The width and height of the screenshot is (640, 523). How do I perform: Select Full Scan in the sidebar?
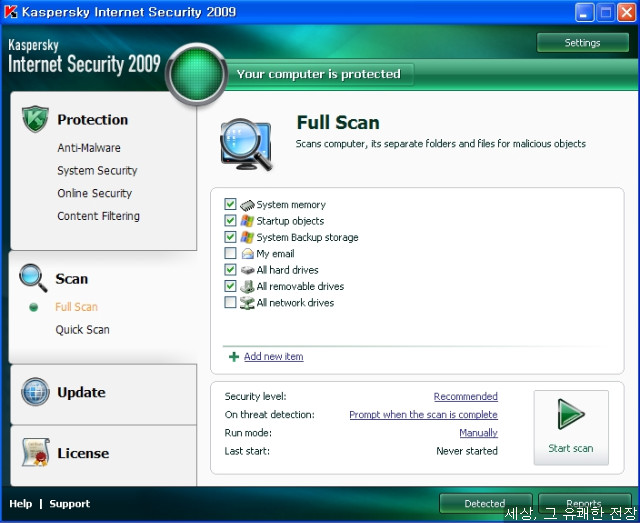[x=76, y=307]
